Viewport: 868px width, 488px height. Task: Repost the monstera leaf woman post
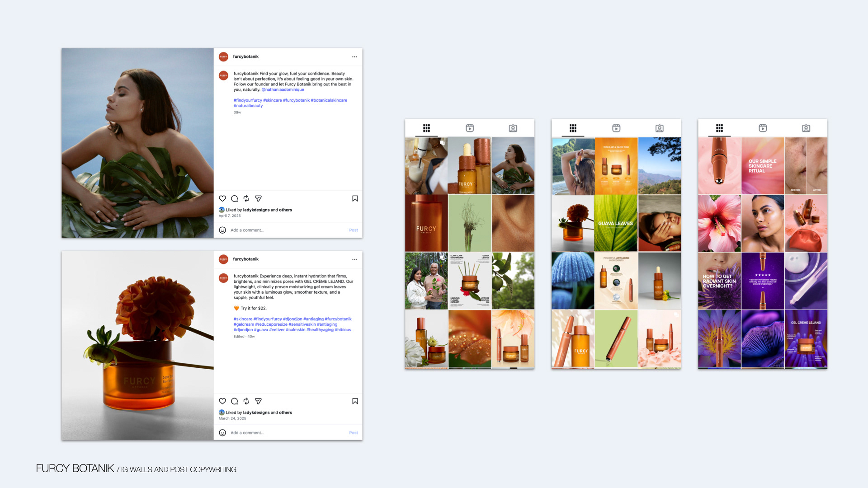click(246, 198)
